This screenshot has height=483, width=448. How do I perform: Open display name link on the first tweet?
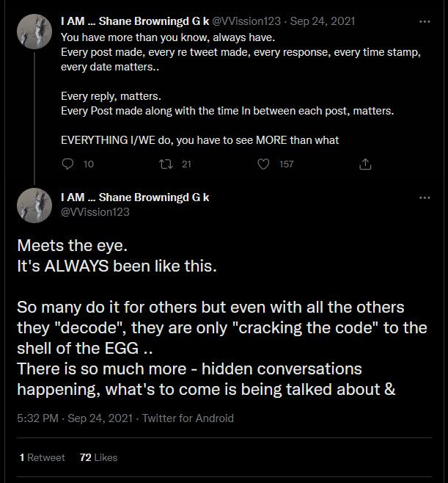135,21
